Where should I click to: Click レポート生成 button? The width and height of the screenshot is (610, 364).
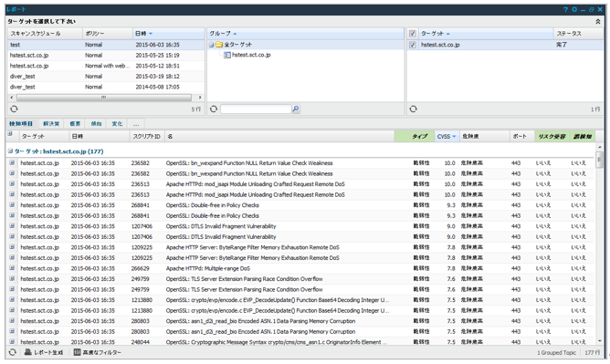click(x=44, y=352)
